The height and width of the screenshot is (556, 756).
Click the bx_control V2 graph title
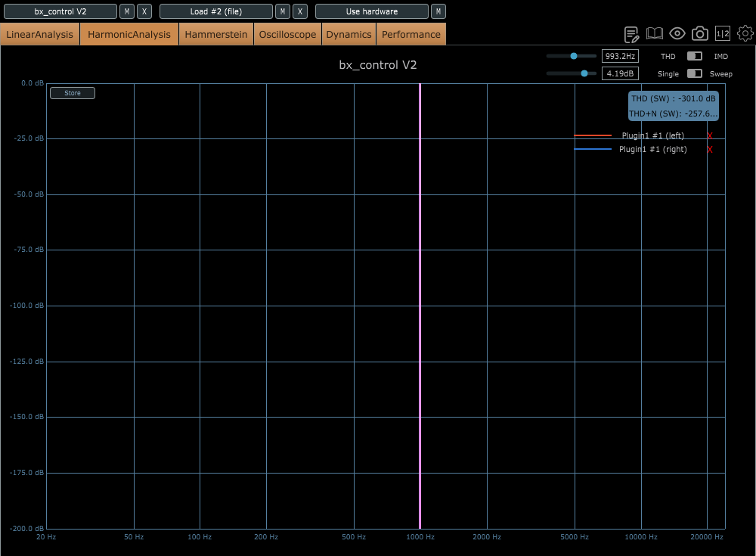coord(378,64)
